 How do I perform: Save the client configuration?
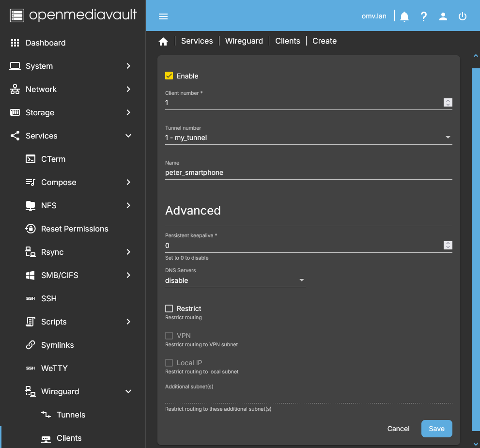pos(436,429)
